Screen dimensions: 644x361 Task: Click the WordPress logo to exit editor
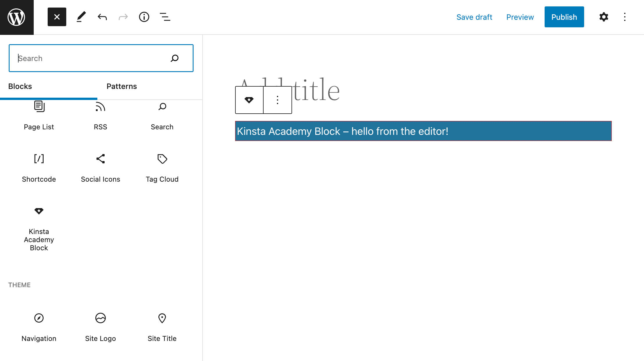[17, 17]
